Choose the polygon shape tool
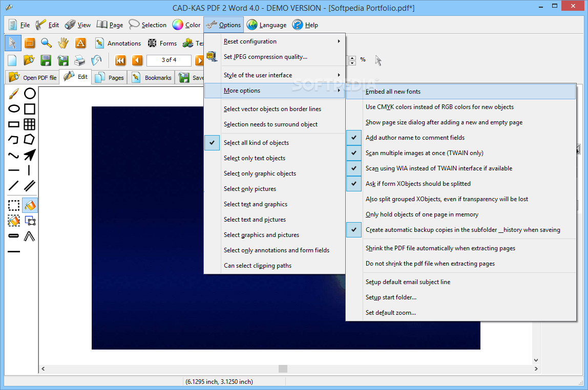588x390 pixels. coord(29,139)
